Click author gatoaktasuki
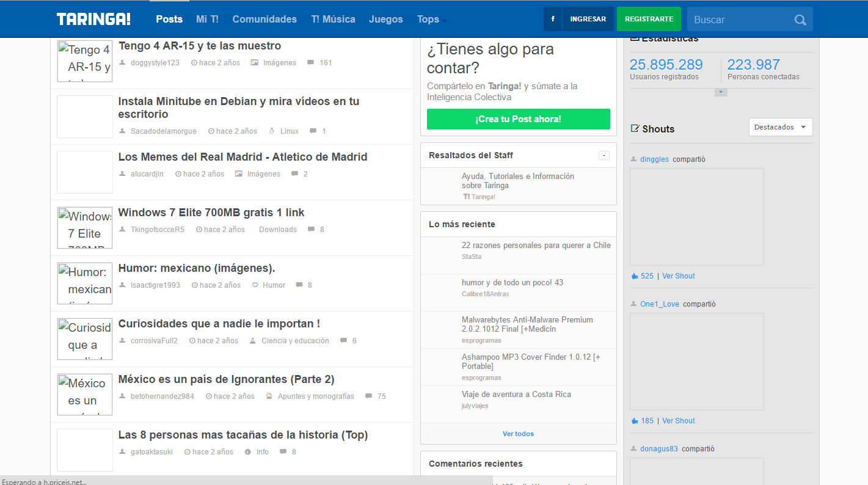Image resolution: width=868 pixels, height=485 pixels. click(151, 452)
